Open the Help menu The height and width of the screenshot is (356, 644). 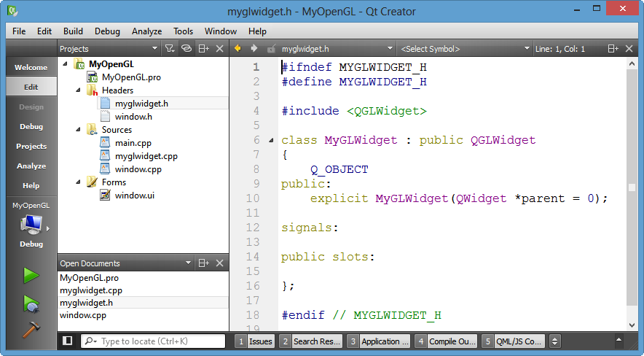tap(257, 31)
